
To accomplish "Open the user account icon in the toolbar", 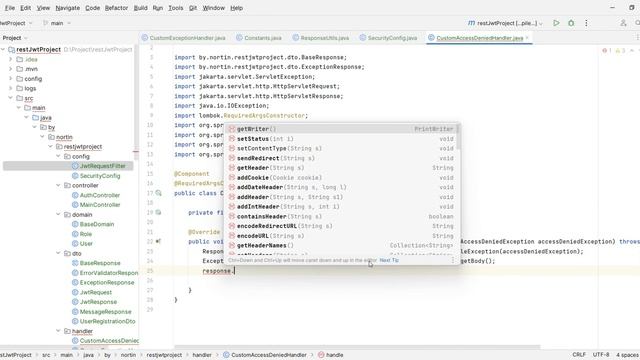I will (x=623, y=23).
